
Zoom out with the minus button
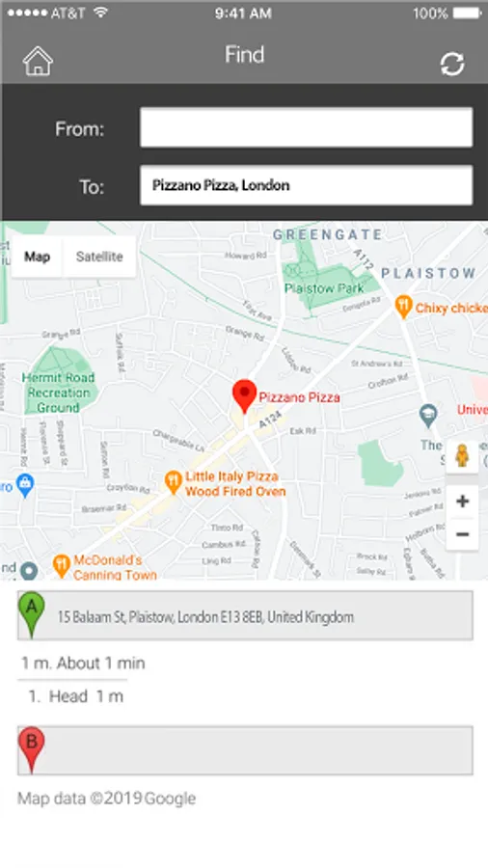[463, 534]
